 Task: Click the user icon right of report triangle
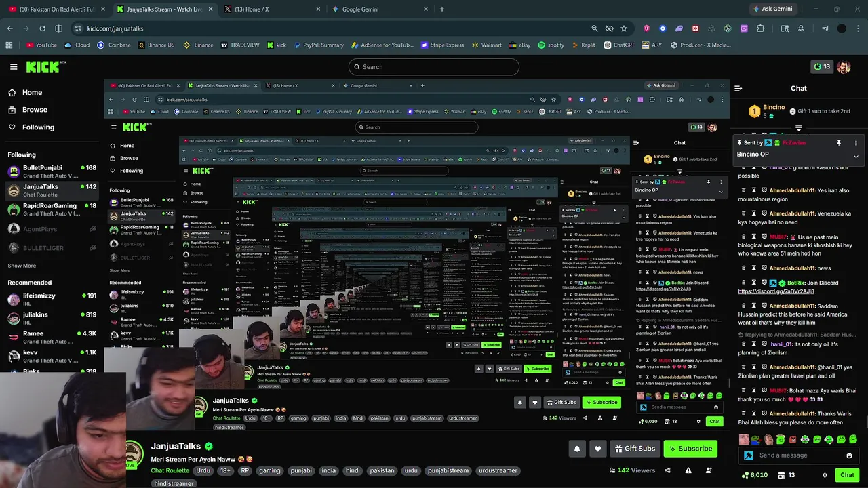709,470
